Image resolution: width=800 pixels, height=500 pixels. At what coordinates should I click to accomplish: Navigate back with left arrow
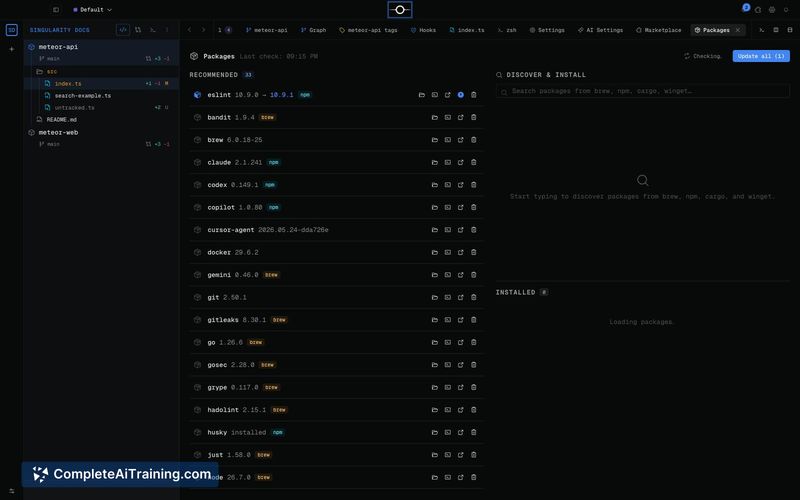pyautogui.click(x=189, y=30)
